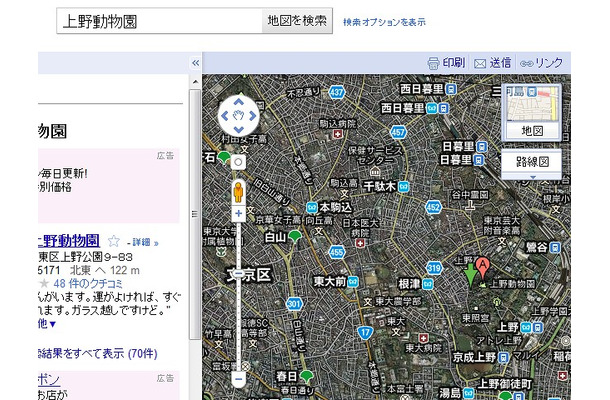The width and height of the screenshot is (610, 400).
Task: Click 印刷 to print the map
Action: (446, 63)
